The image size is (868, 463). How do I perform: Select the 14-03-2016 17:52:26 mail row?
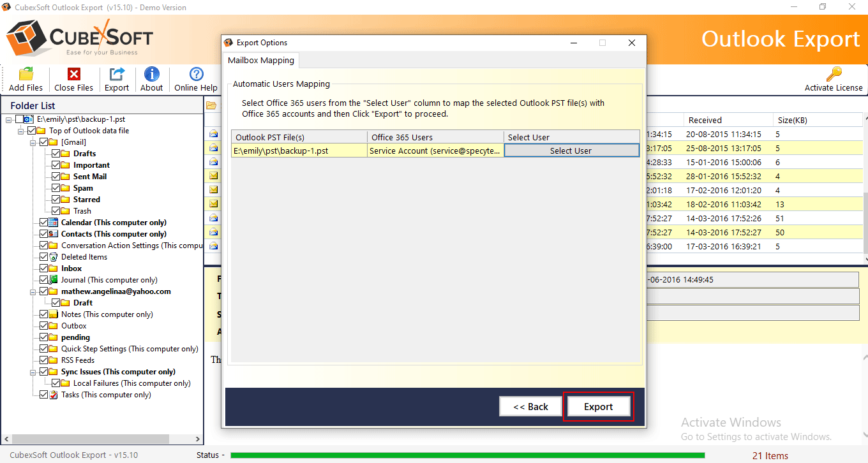point(753,218)
